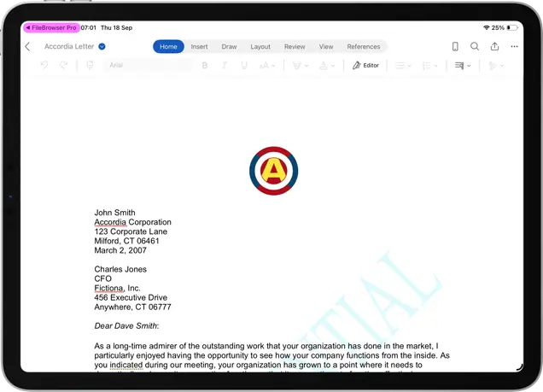The height and width of the screenshot is (392, 543).
Task: Click the Arial font name field
Action: (145, 66)
